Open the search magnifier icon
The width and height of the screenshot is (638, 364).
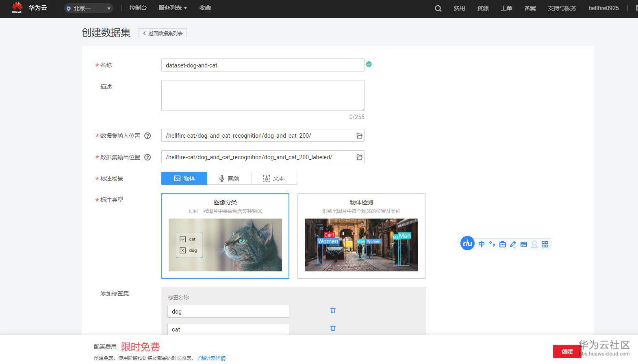coord(438,8)
